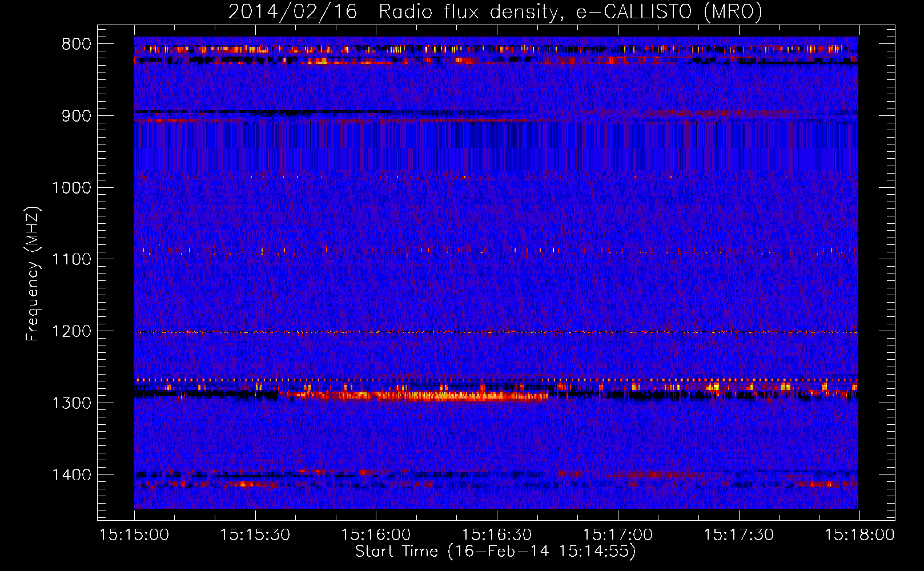Click the 1200 frequency tick label
The image size is (924, 571).
71,332
